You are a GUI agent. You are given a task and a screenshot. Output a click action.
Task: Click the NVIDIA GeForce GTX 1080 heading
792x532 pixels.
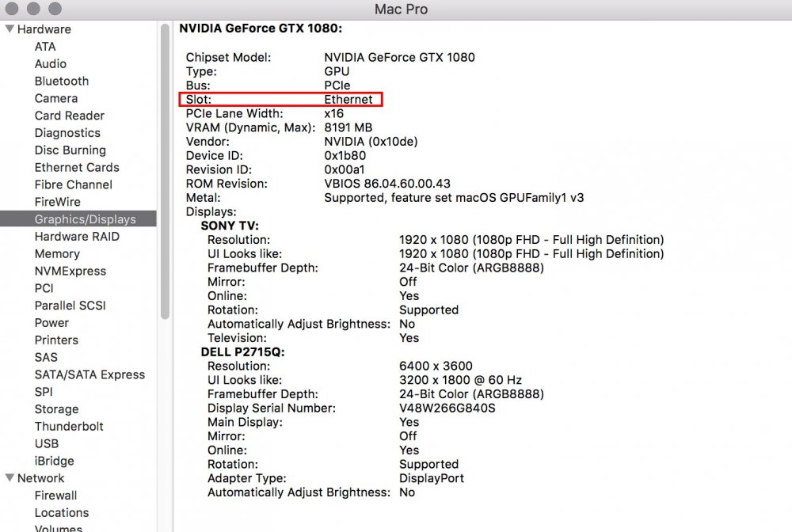[261, 28]
